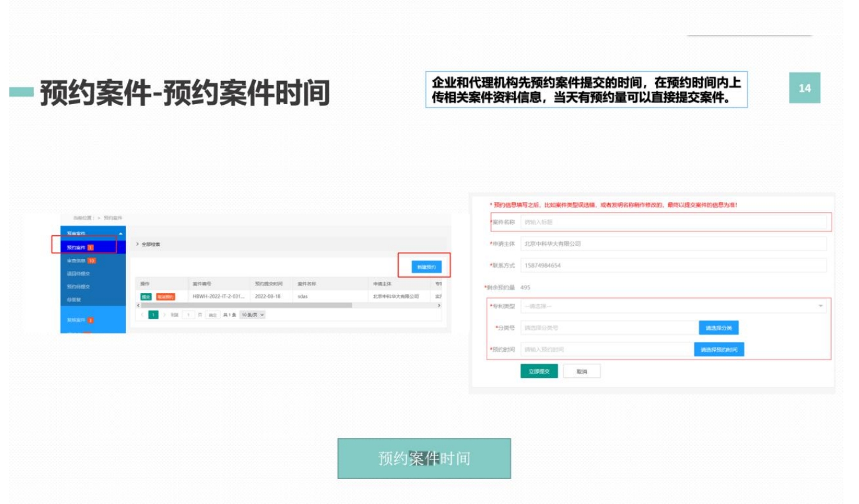The height and width of the screenshot is (504, 859).
Task: Go to previous page arrow in pagination
Action: [x=142, y=315]
